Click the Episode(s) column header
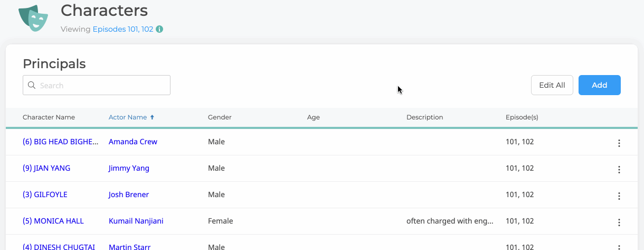This screenshot has width=644, height=250. (x=522, y=117)
